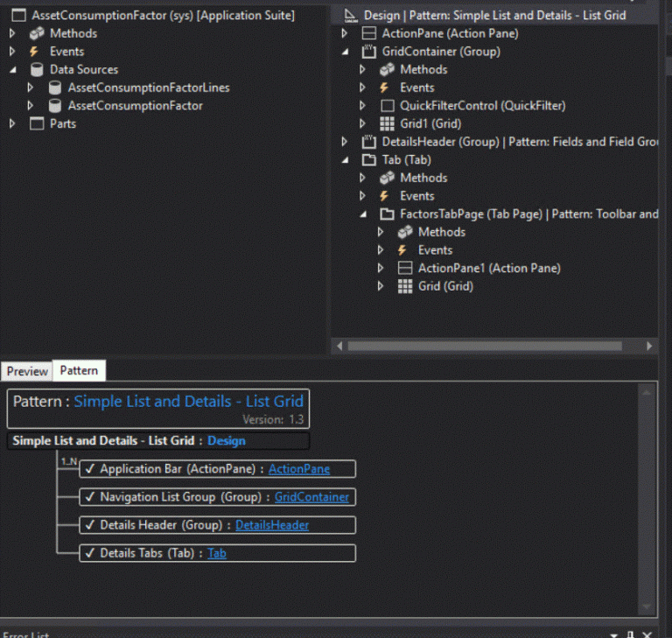Click the lightning Events icon in left pane
The image size is (672, 638).
(x=37, y=52)
